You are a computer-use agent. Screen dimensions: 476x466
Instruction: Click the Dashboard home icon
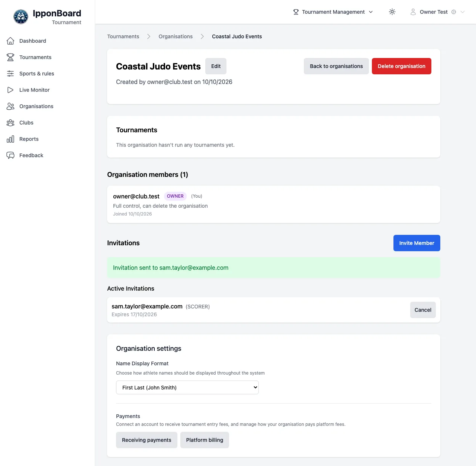pos(10,41)
